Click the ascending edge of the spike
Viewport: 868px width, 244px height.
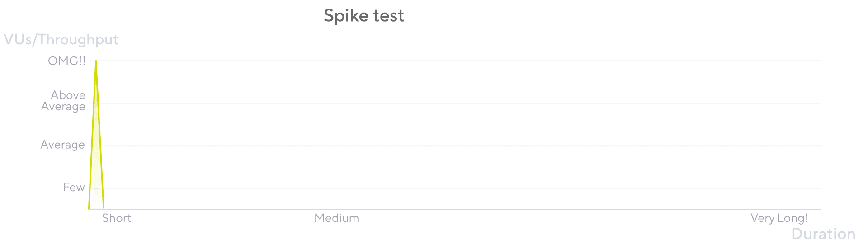click(x=92, y=136)
